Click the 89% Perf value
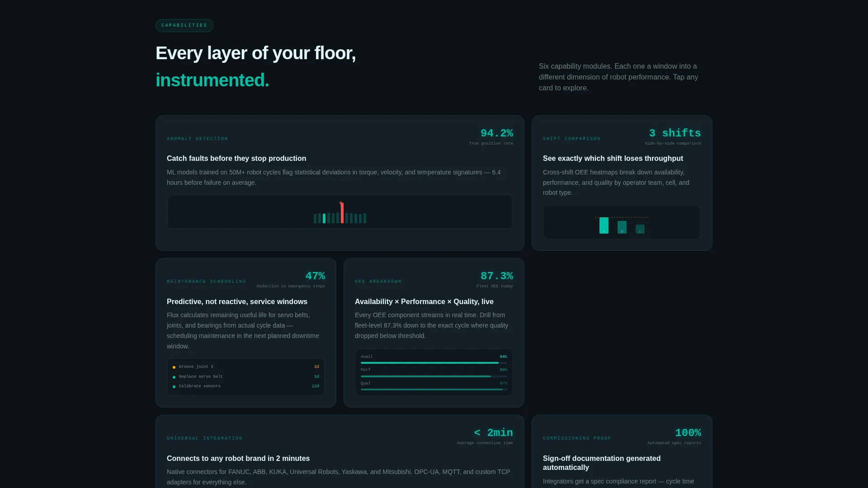868x488 pixels. click(503, 370)
